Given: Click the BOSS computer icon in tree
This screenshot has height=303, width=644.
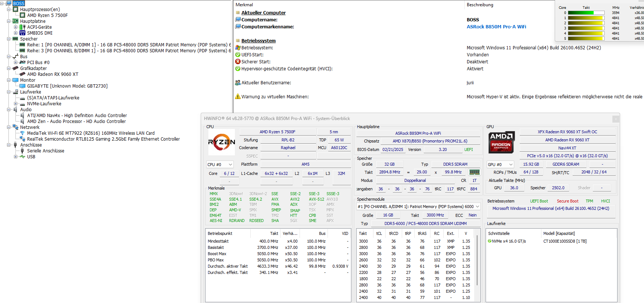Looking at the screenshot, I should (x=9, y=3).
